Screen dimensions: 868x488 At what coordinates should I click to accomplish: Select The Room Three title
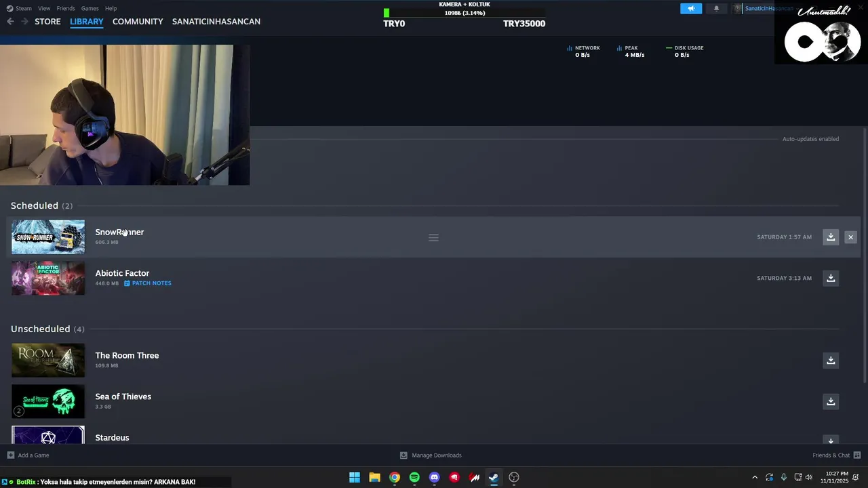coord(127,355)
